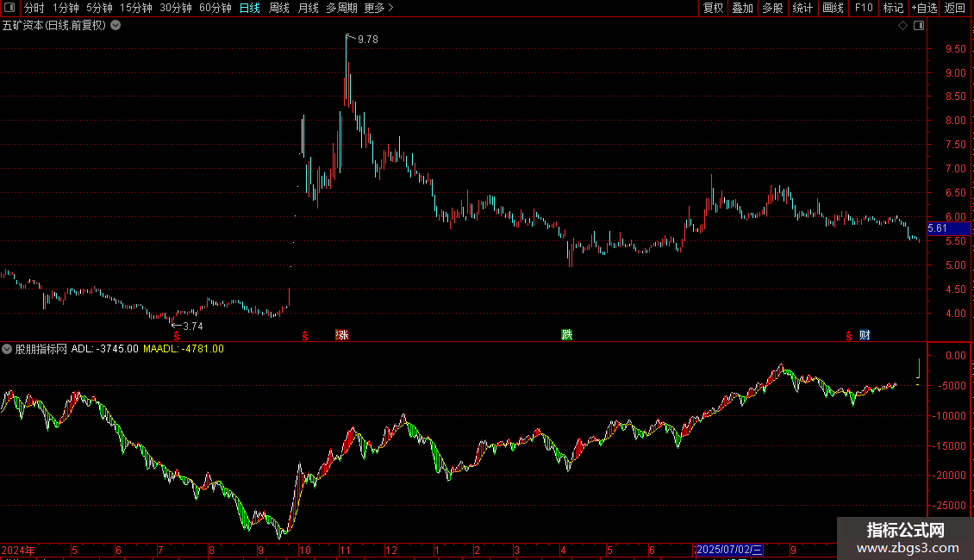Select the 60分钟 period tab
Viewport: 974px width, 560px height.
click(x=215, y=8)
